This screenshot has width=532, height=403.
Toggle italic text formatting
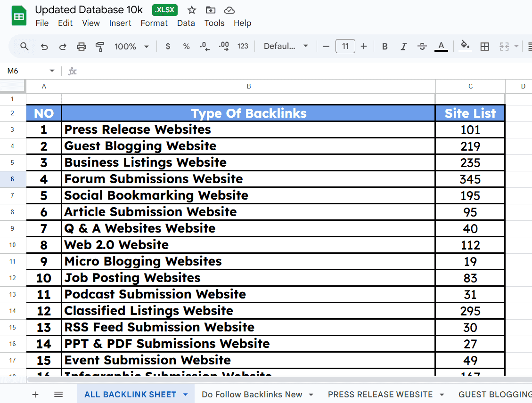click(403, 46)
